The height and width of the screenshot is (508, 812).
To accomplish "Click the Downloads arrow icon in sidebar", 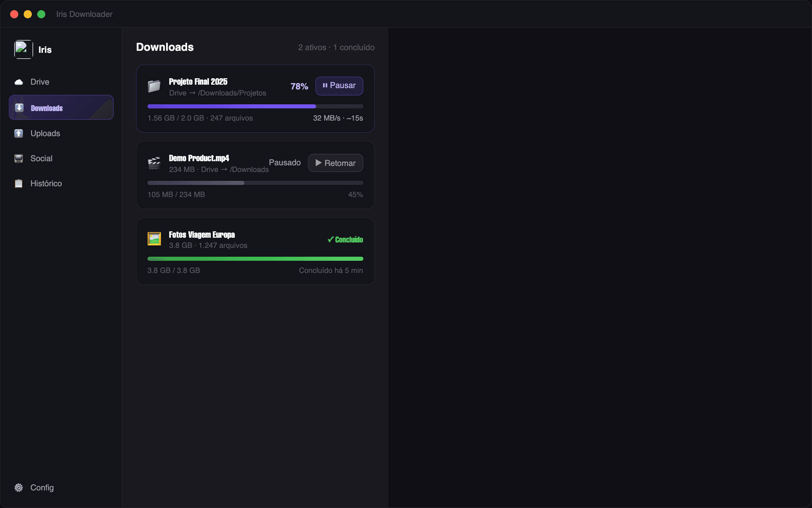I will [19, 108].
